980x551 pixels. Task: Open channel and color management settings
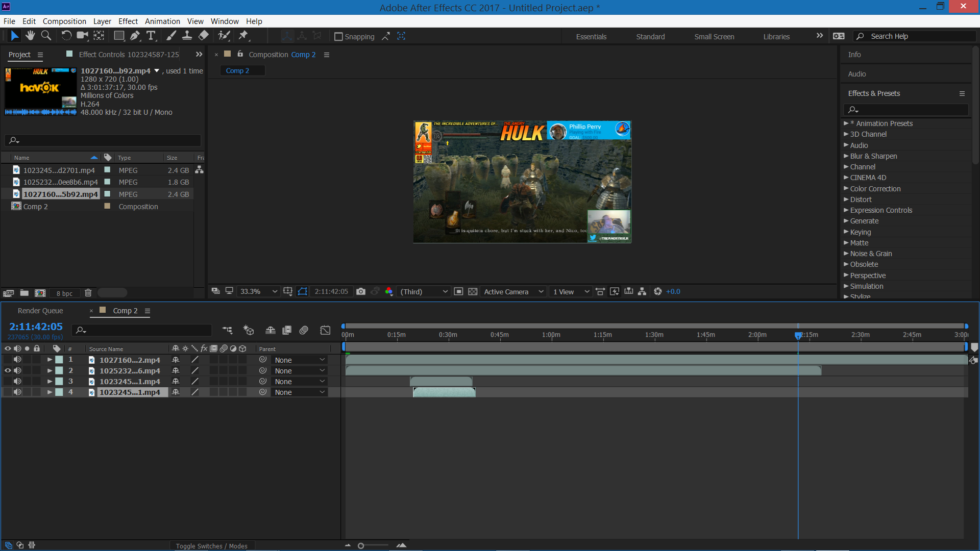389,291
